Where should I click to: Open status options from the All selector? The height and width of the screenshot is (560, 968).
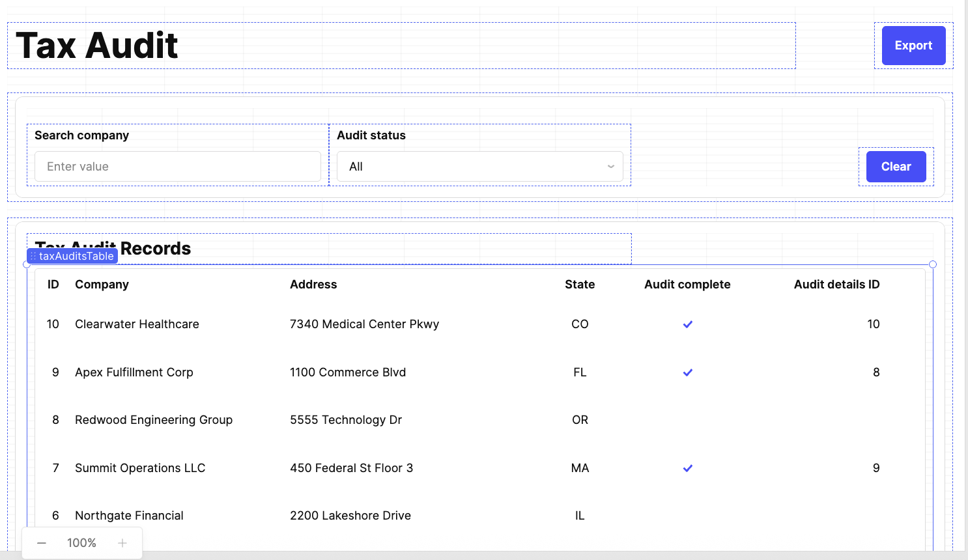pos(480,166)
